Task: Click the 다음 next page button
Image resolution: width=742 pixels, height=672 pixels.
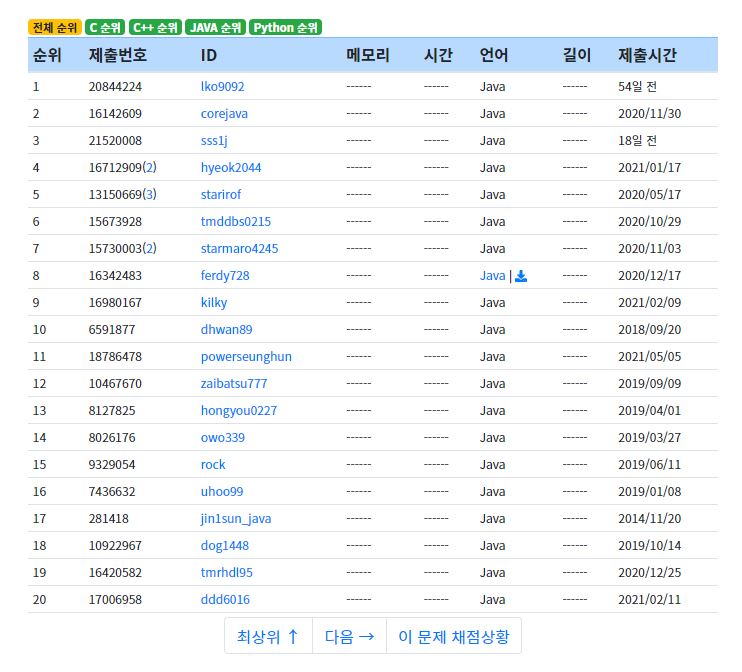Action: (x=349, y=637)
